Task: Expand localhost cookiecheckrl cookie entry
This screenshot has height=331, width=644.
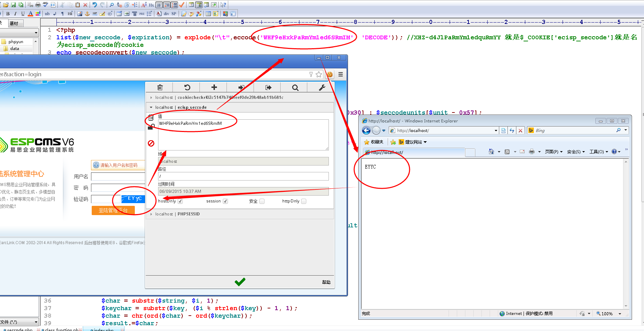Action: (x=240, y=97)
